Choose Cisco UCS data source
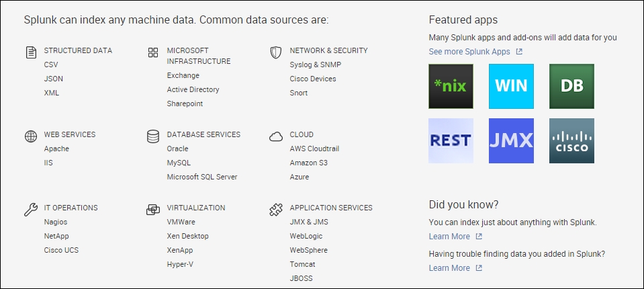644x289 pixels. click(x=61, y=250)
